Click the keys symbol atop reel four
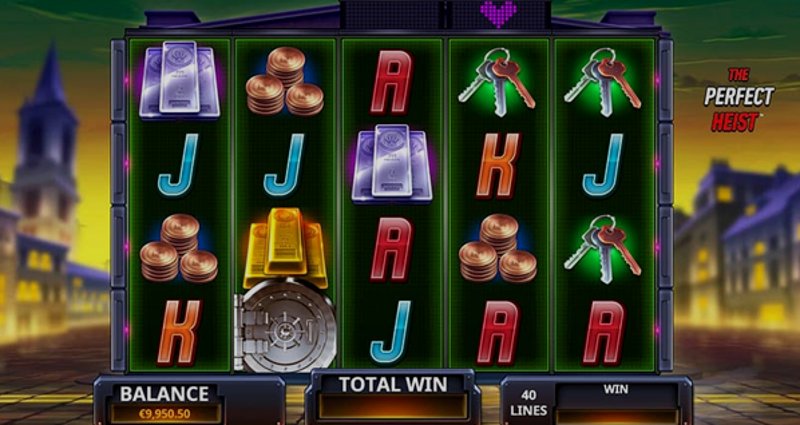The height and width of the screenshot is (425, 800). coord(497,82)
